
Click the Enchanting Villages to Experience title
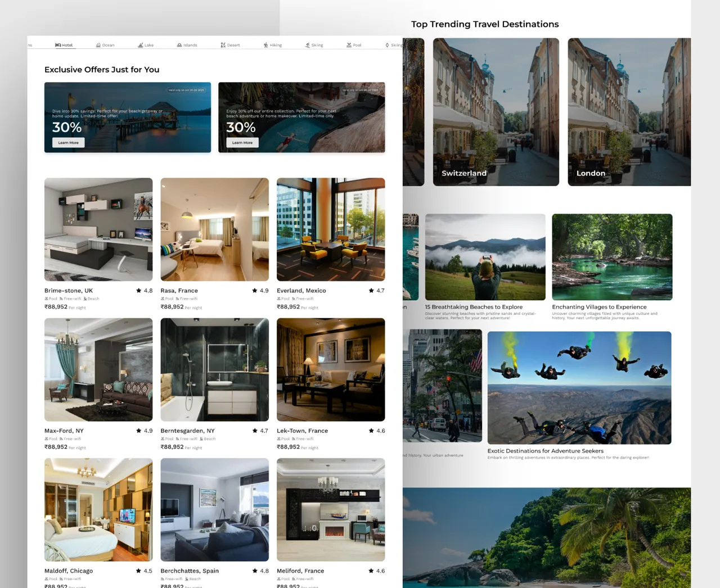point(599,307)
